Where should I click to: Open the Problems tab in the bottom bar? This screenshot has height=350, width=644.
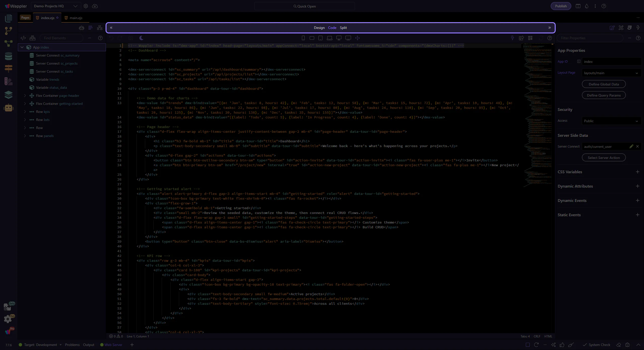pos(72,345)
